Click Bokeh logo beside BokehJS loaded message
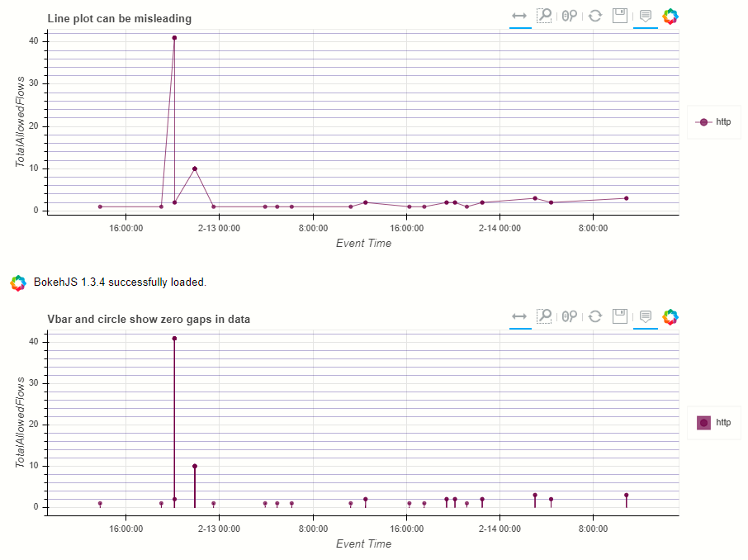 [18, 282]
